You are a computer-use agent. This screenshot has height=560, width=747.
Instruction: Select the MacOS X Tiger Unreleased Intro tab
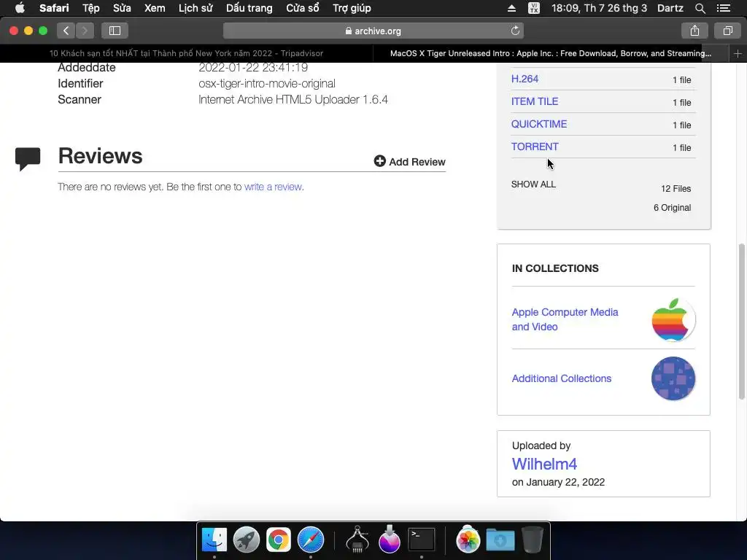click(551, 53)
